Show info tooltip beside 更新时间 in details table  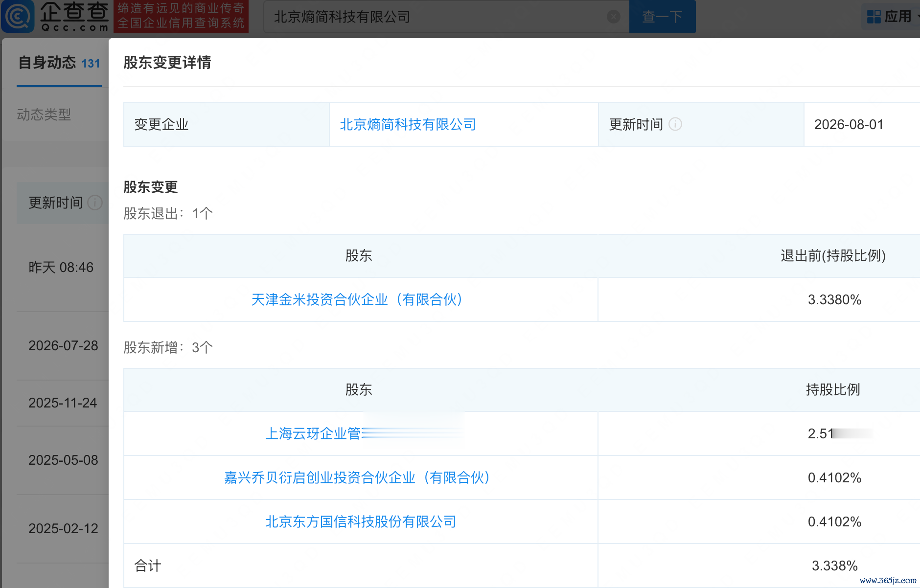coord(675,124)
